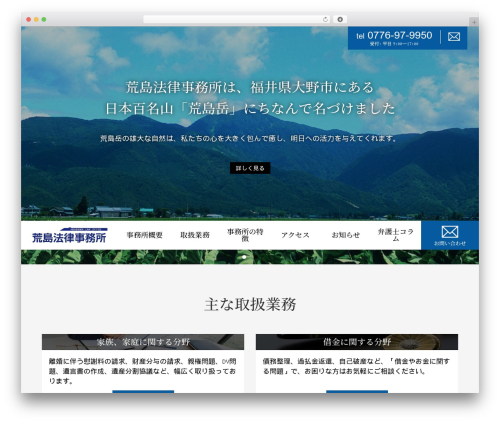
Task: Click the mail icon beside the phone number
Action: (x=454, y=37)
